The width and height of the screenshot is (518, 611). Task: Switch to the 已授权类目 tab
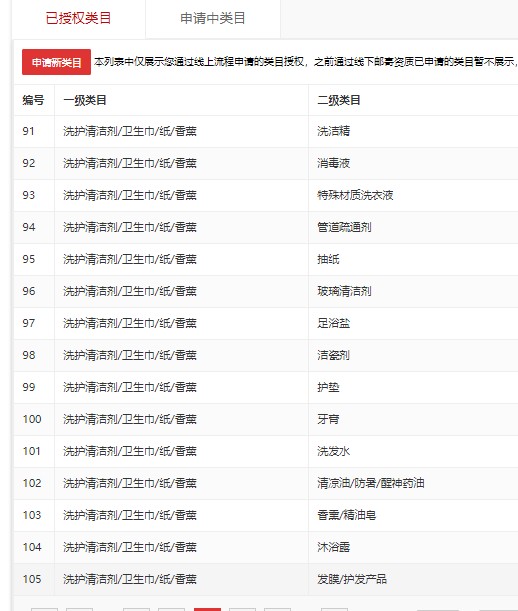tap(78, 18)
